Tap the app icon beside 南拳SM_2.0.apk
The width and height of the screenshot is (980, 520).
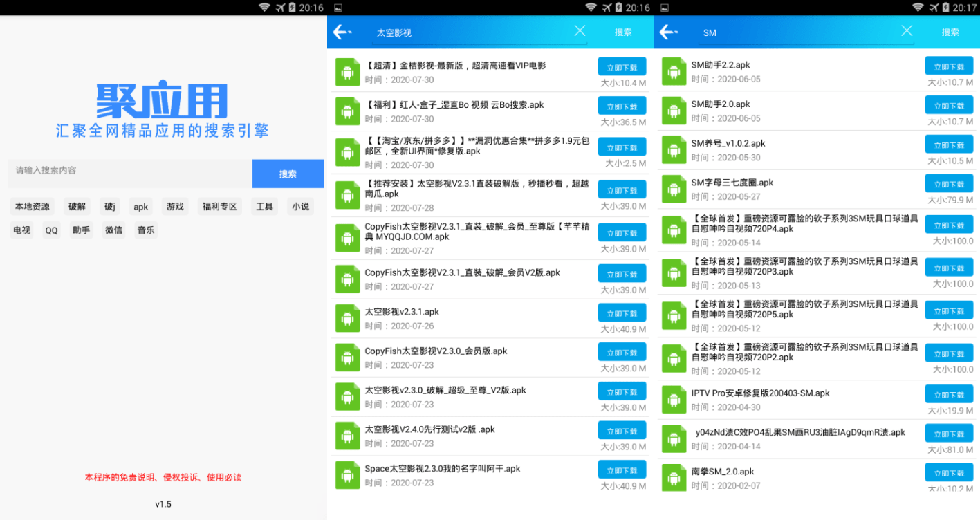pos(674,477)
